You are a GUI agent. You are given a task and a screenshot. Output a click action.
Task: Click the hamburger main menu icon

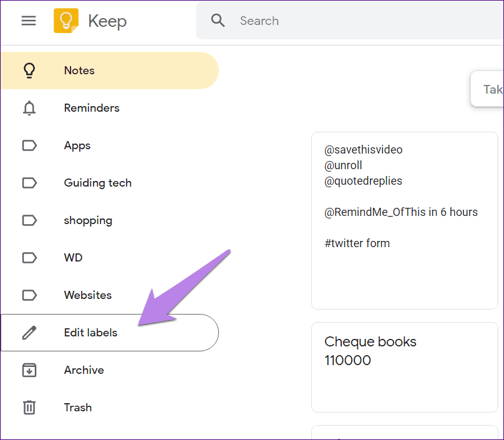(29, 21)
